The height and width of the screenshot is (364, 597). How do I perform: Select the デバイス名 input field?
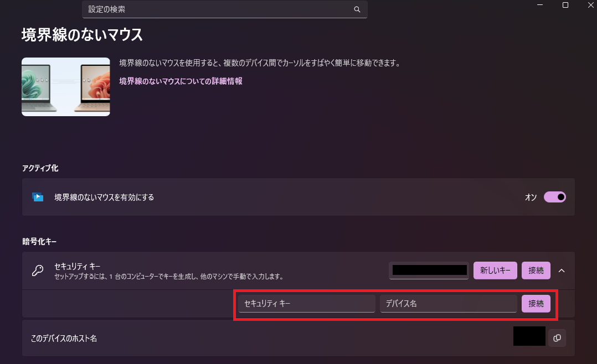(448, 303)
